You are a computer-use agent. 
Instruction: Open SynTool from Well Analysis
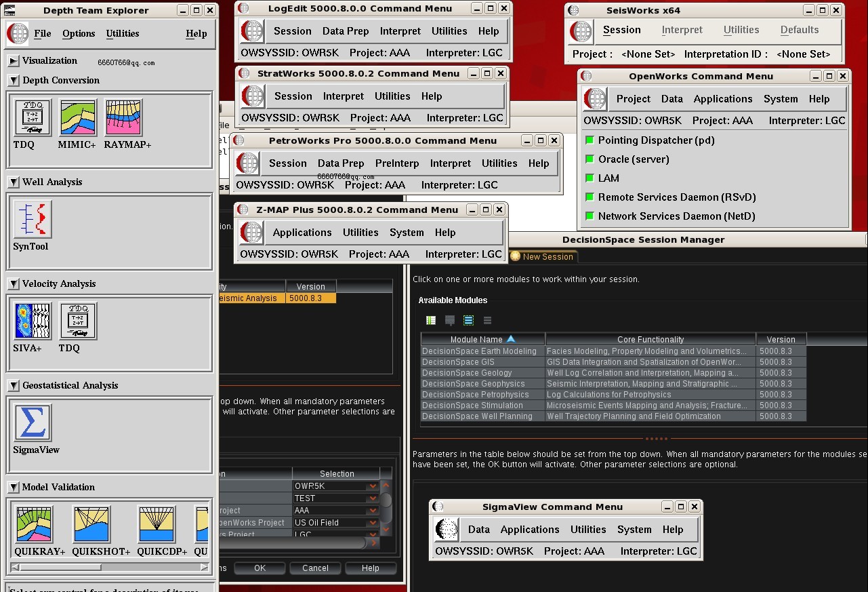pos(33,219)
